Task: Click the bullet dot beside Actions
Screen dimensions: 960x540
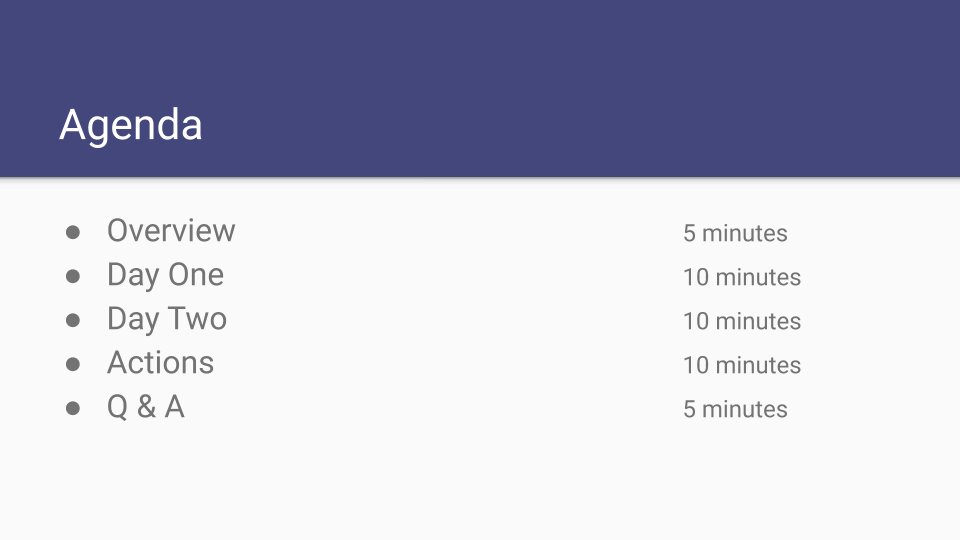Action: coord(73,364)
